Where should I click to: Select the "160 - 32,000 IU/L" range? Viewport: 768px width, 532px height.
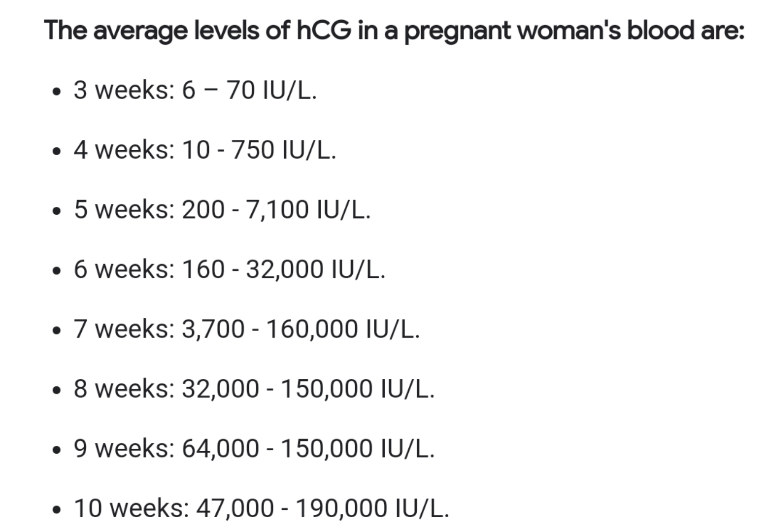[283, 269]
